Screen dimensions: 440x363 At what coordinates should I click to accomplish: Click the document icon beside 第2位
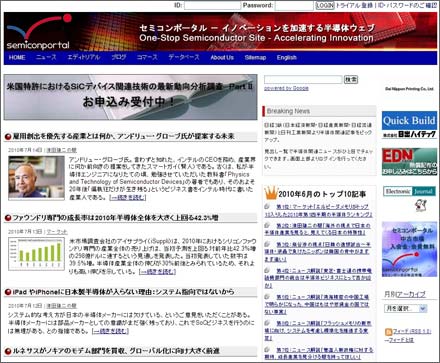tap(267, 226)
